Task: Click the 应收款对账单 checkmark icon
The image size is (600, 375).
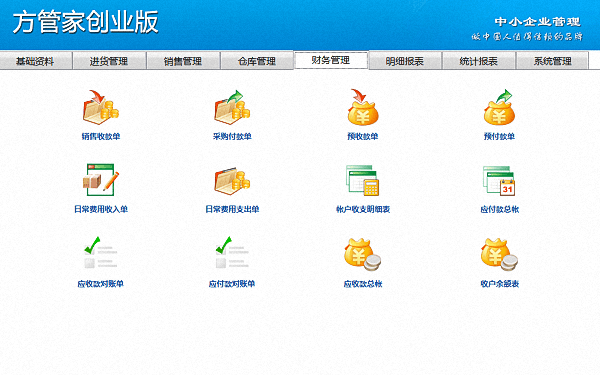Action: (x=101, y=252)
